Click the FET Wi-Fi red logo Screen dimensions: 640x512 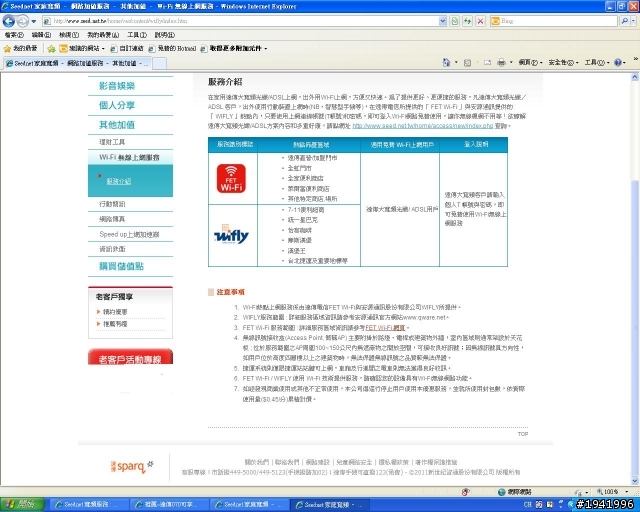pos(231,178)
